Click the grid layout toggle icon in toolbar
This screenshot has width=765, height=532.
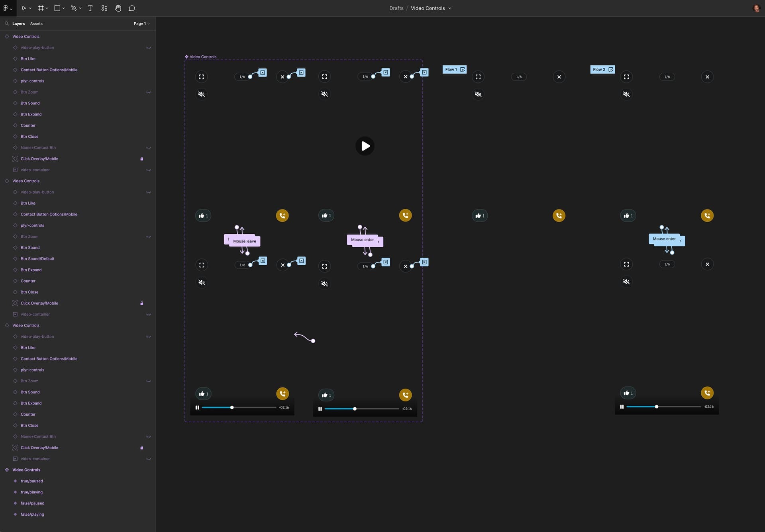pyautogui.click(x=41, y=8)
